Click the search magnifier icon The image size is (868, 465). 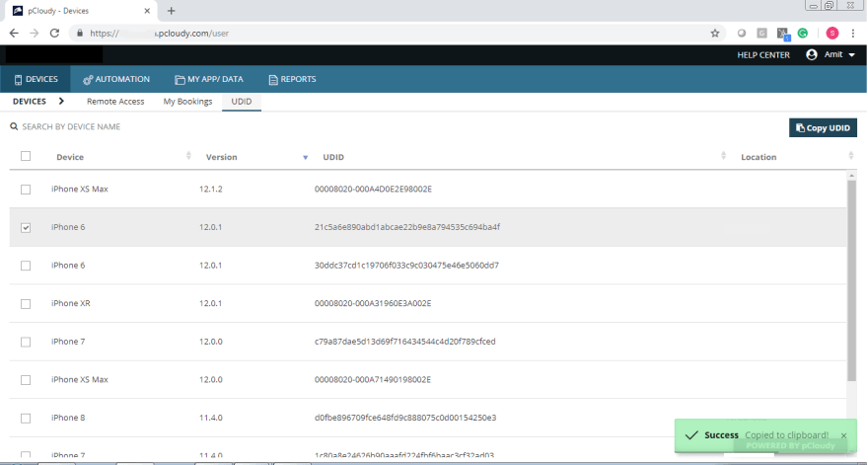14,127
